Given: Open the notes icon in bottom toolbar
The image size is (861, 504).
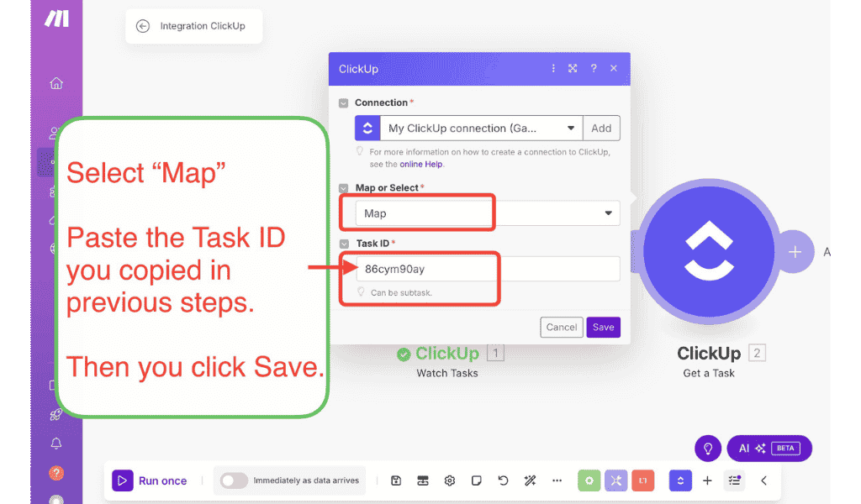Looking at the screenshot, I should coord(477,481).
